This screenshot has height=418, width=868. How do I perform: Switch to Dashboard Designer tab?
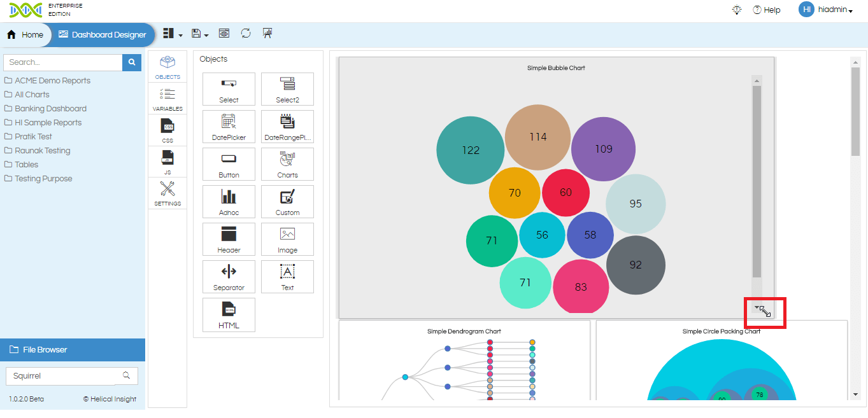click(x=103, y=35)
